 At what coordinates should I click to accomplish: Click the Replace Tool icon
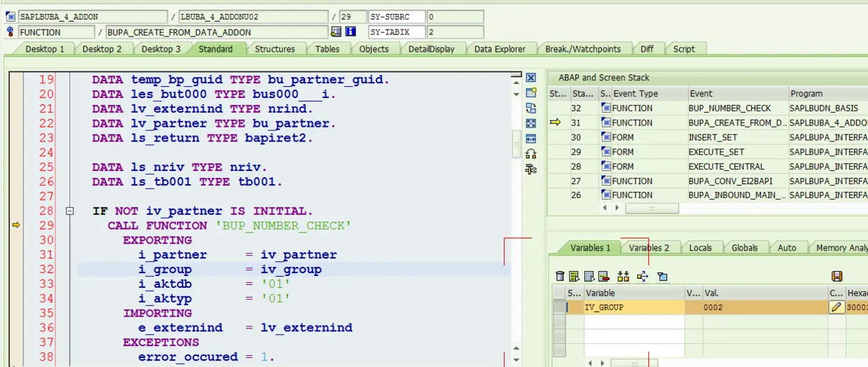531,108
